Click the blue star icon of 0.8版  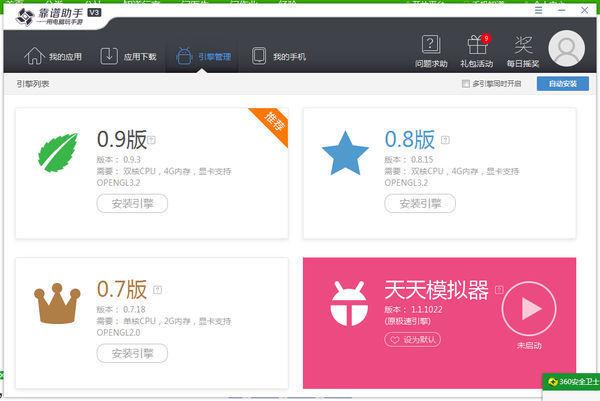(345, 153)
